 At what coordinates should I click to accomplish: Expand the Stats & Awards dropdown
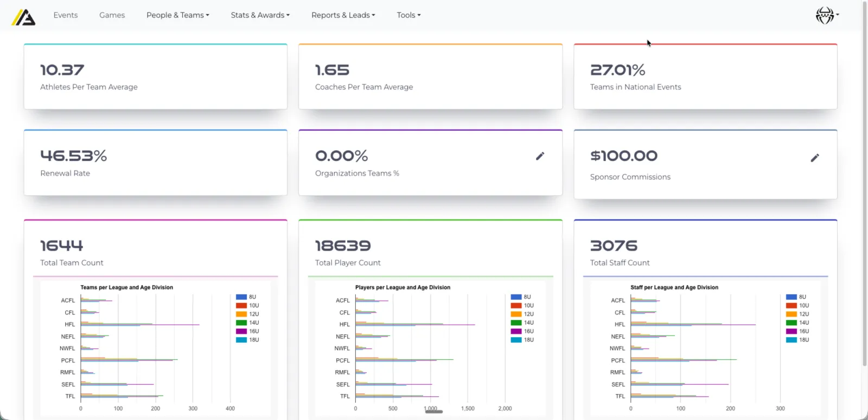260,15
